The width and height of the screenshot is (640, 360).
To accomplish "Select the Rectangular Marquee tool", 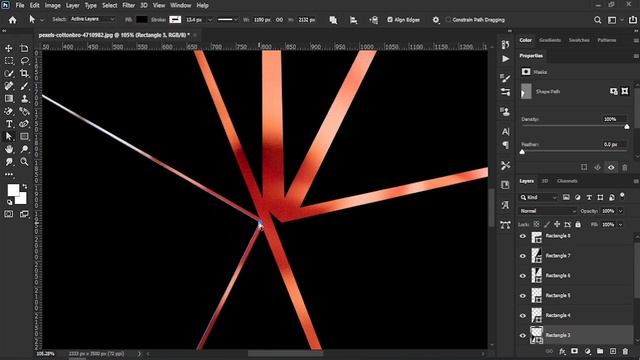I will pyautogui.click(x=9, y=61).
